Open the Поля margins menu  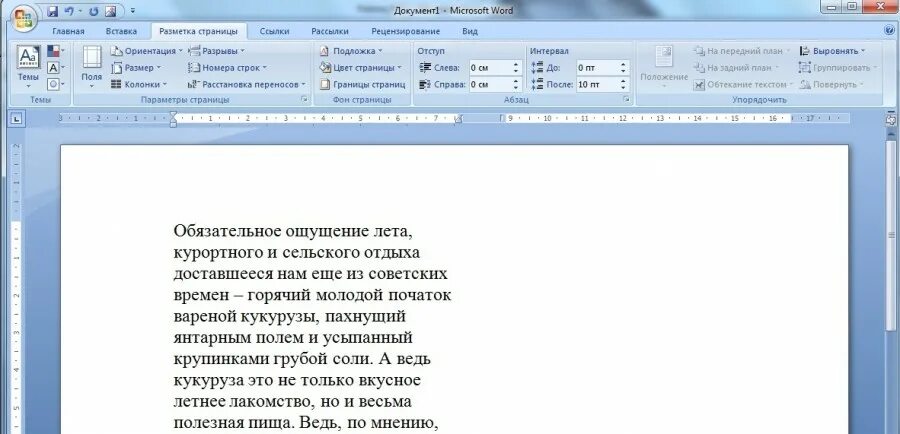pyautogui.click(x=91, y=67)
